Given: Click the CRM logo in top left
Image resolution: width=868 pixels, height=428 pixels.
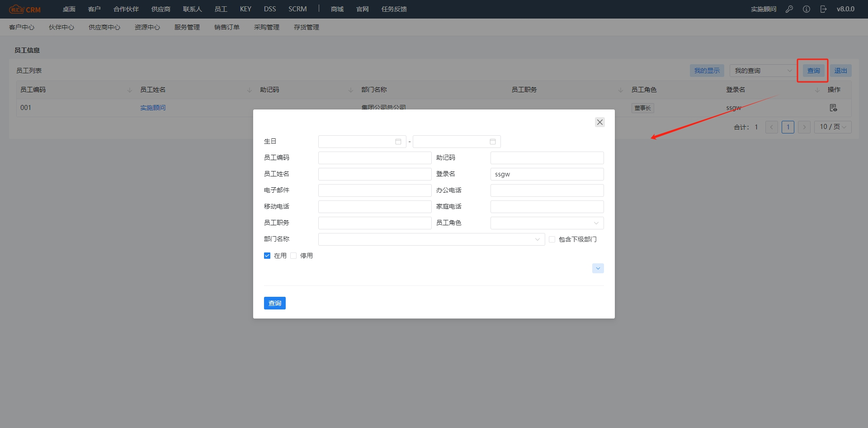Looking at the screenshot, I should 25,9.
